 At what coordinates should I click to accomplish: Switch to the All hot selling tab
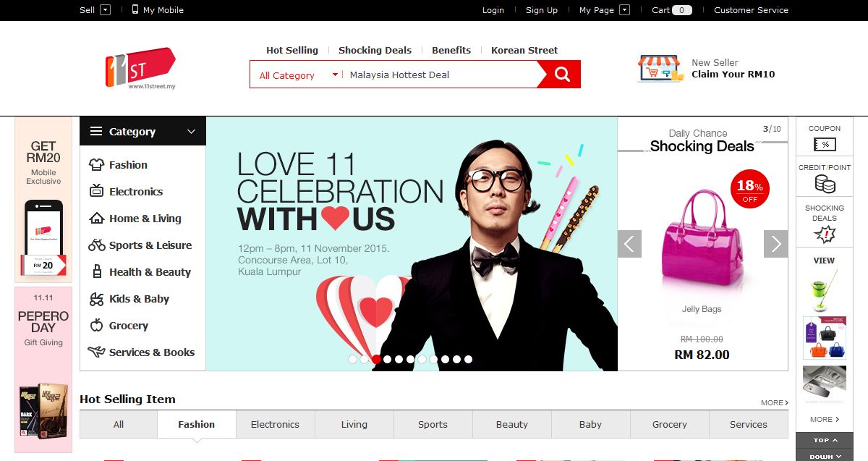pos(119,425)
